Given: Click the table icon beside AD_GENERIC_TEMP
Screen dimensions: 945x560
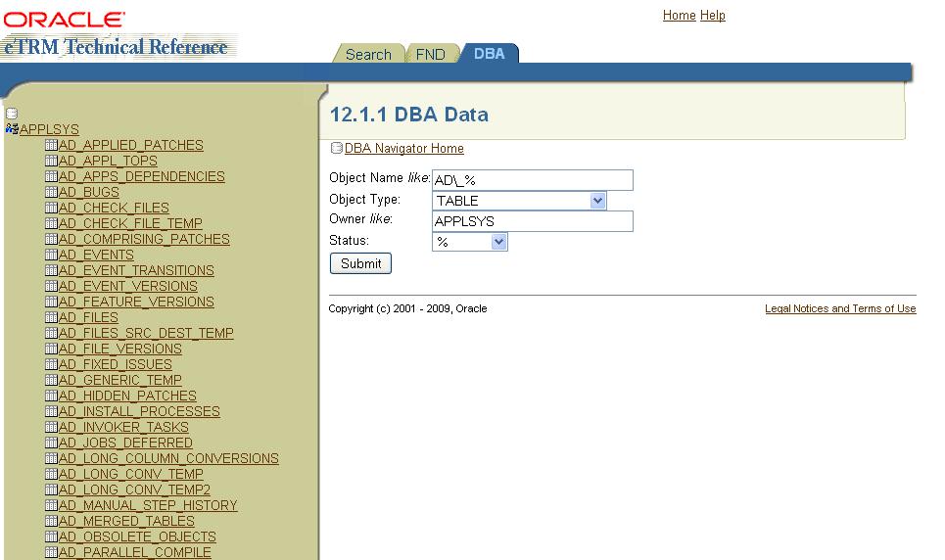Looking at the screenshot, I should (51, 380).
